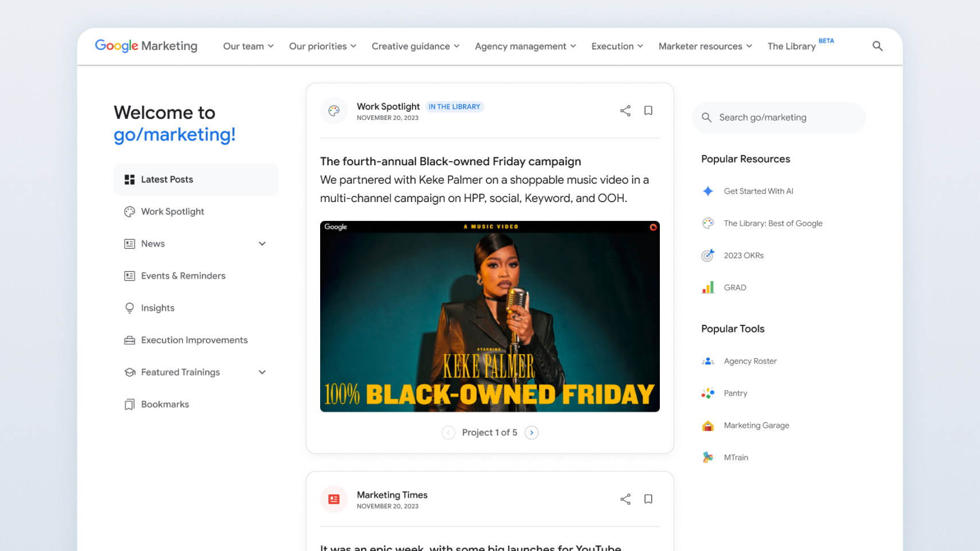The image size is (980, 551).
Task: Click the go/marketing! welcome text
Action: pos(174,134)
